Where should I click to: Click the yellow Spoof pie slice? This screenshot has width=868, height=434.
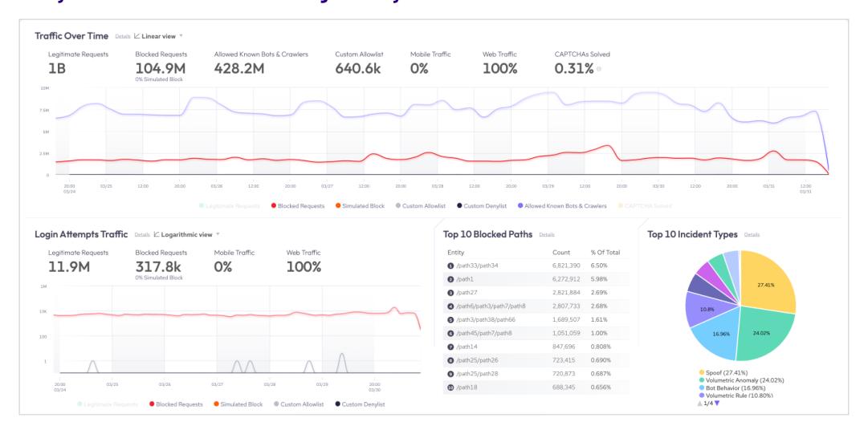[767, 282]
